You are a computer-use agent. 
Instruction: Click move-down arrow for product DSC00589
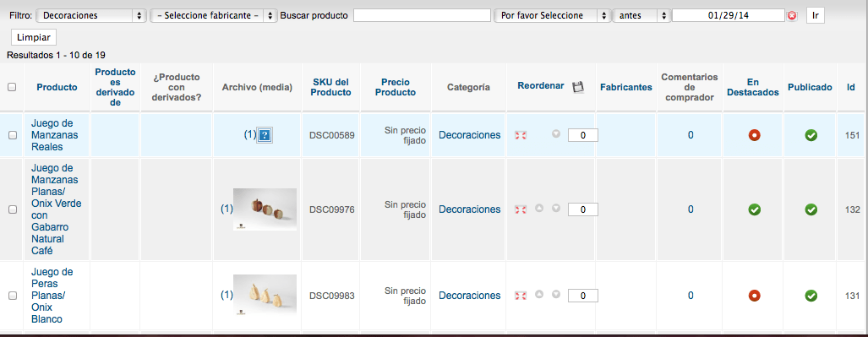pyautogui.click(x=556, y=133)
